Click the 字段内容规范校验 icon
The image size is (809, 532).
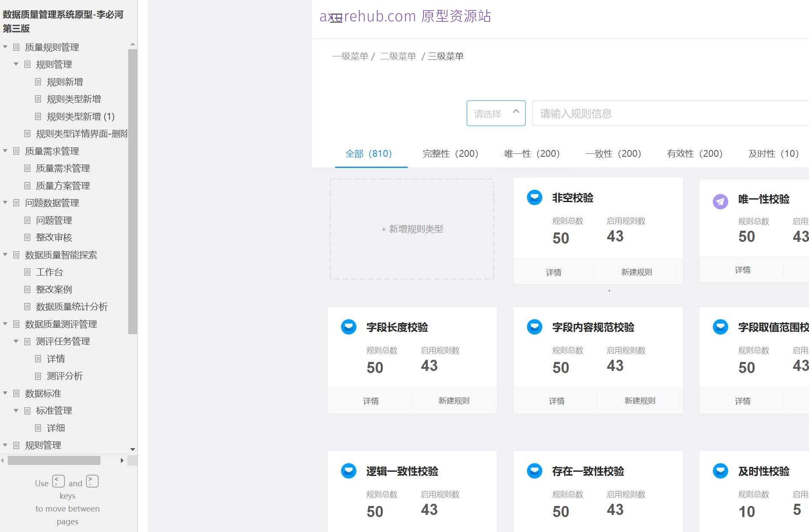tap(534, 326)
